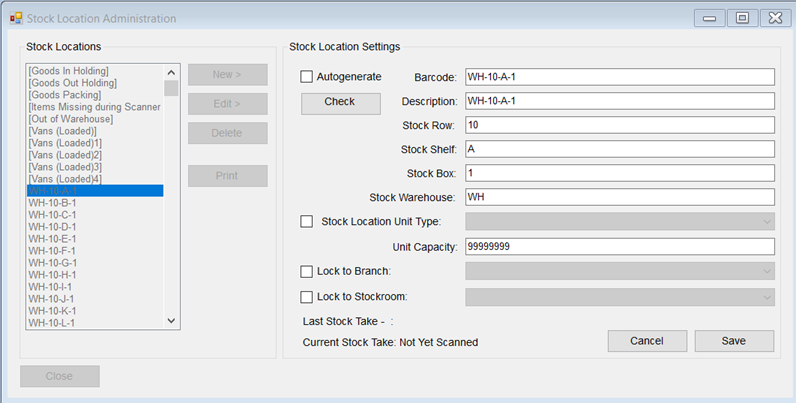This screenshot has height=403, width=796.
Task: Open the Lock to Stockroom dropdown
Action: click(x=620, y=297)
